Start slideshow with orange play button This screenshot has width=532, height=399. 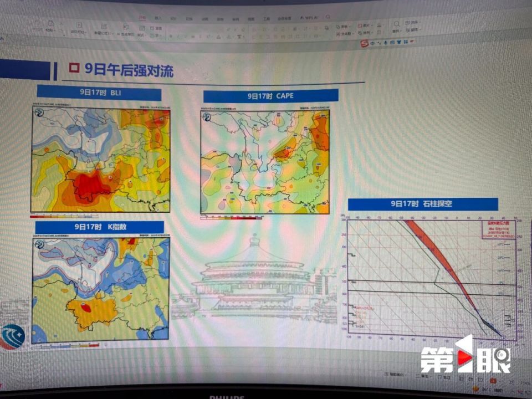tap(493, 381)
